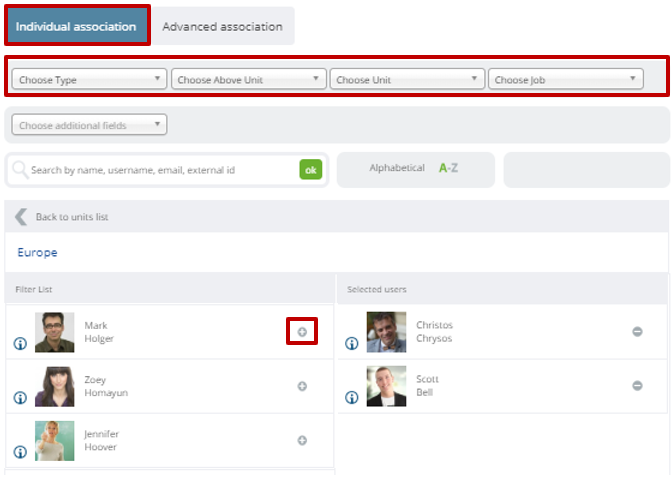Open the Europe unit link
Screen dimensions: 671x499
pos(37,252)
